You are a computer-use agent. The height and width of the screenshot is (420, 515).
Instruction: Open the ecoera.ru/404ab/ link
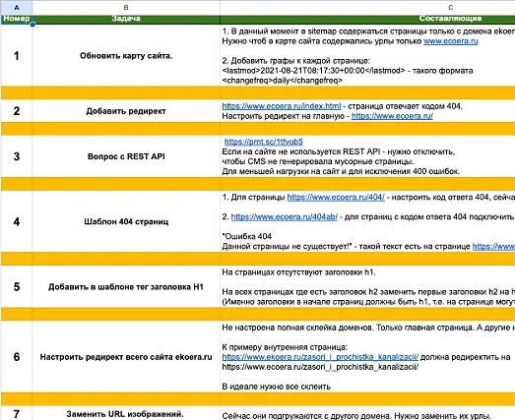pyautogui.click(x=285, y=217)
